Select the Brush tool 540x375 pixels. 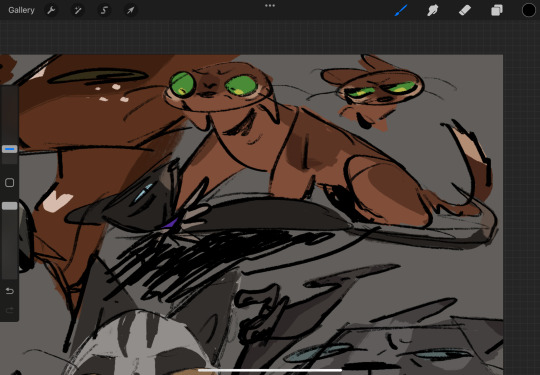[401, 10]
